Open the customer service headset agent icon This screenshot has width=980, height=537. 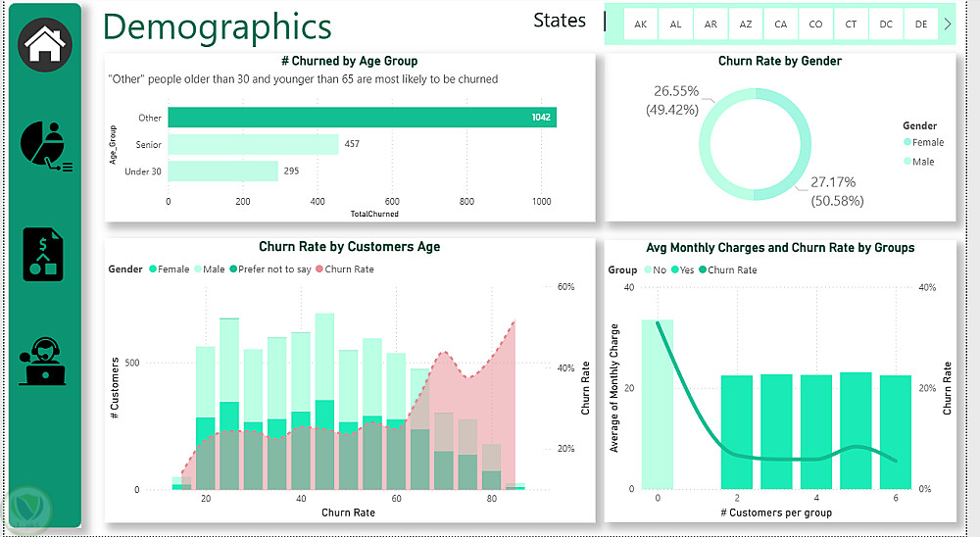[43, 361]
